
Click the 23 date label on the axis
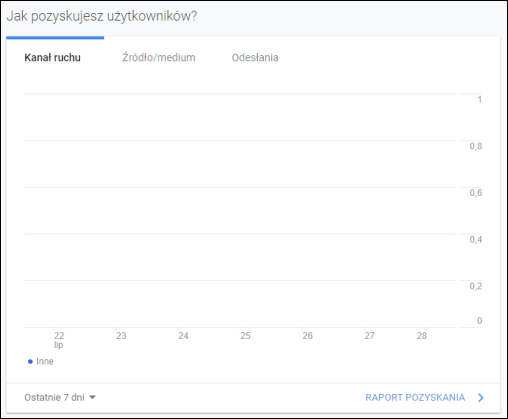coord(121,335)
